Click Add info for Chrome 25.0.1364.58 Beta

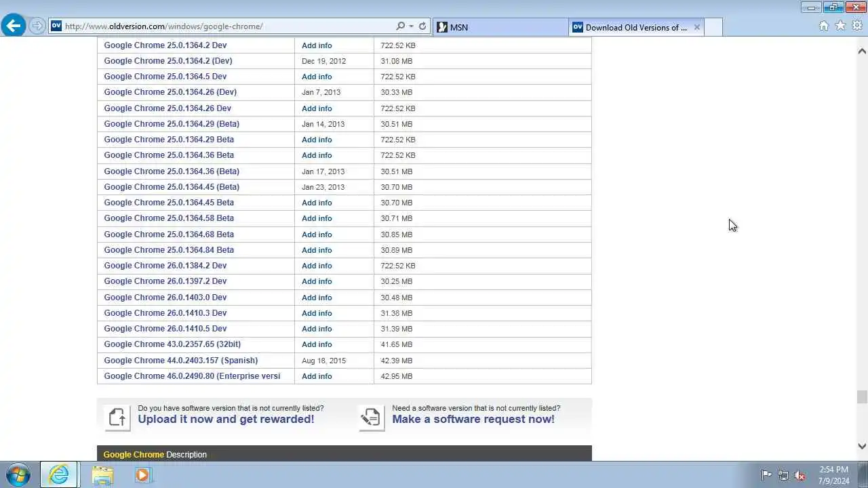(x=317, y=218)
